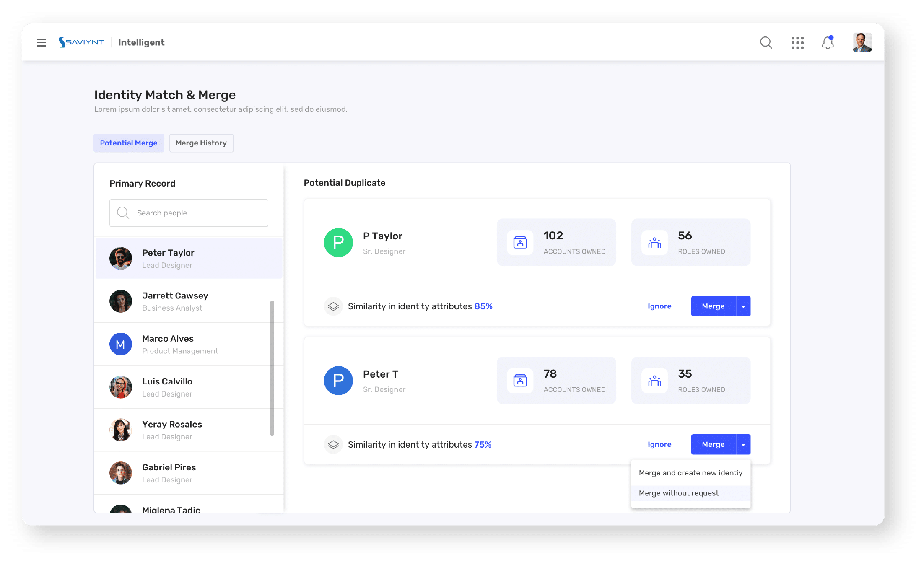Click Marco Alves' blue M avatar
The width and height of the screenshot is (924, 565).
point(121,344)
